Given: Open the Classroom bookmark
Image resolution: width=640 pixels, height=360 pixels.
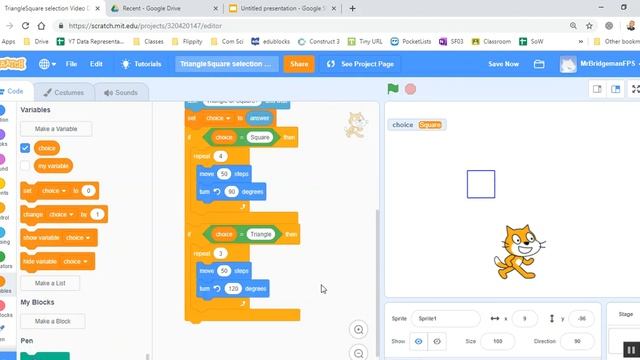Looking at the screenshot, I should coord(491,42).
